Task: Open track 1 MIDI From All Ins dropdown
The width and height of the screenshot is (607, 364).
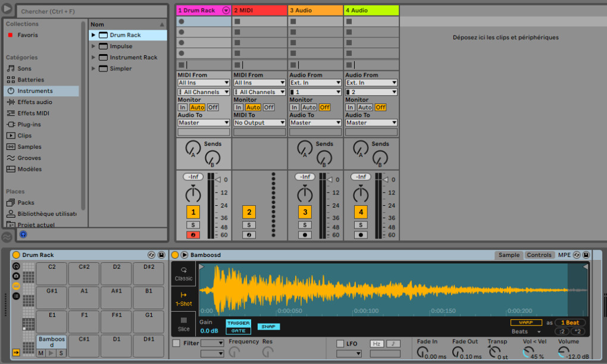Action: tap(204, 83)
